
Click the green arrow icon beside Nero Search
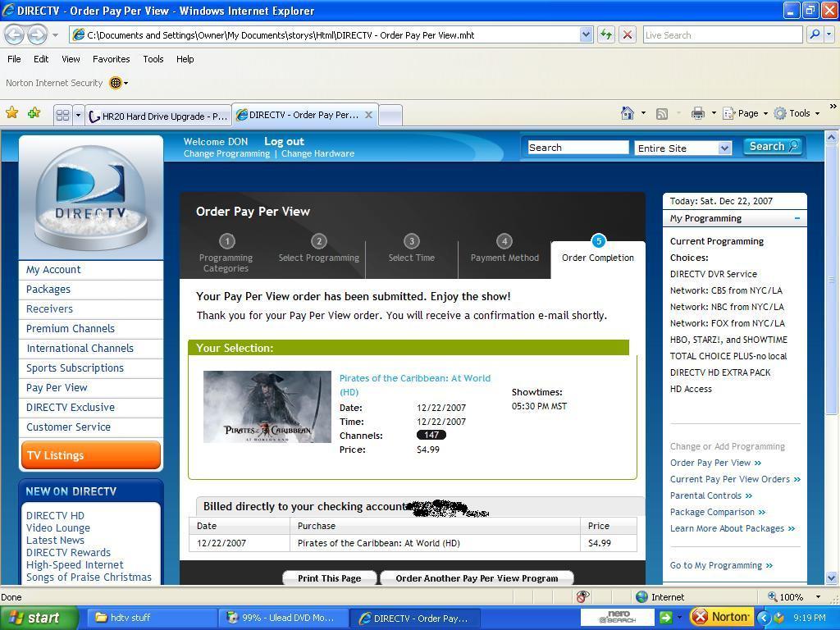(665, 618)
